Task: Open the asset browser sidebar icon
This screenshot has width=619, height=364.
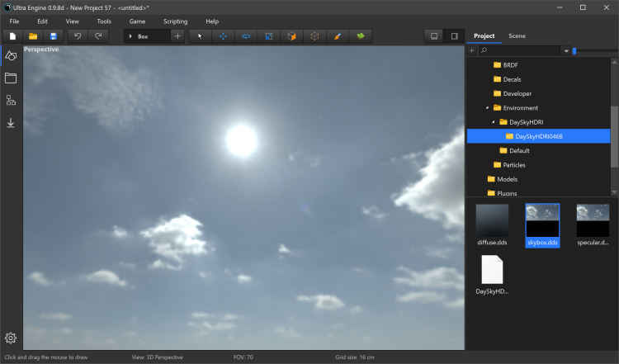Action: pos(11,78)
